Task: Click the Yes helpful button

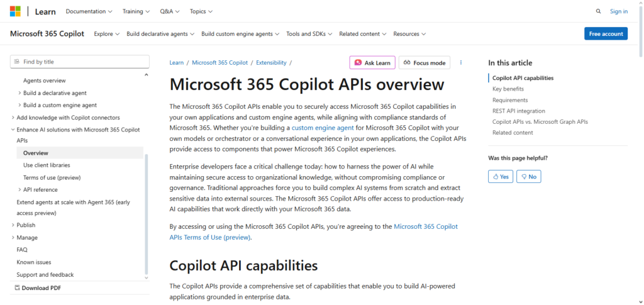Action: point(501,177)
